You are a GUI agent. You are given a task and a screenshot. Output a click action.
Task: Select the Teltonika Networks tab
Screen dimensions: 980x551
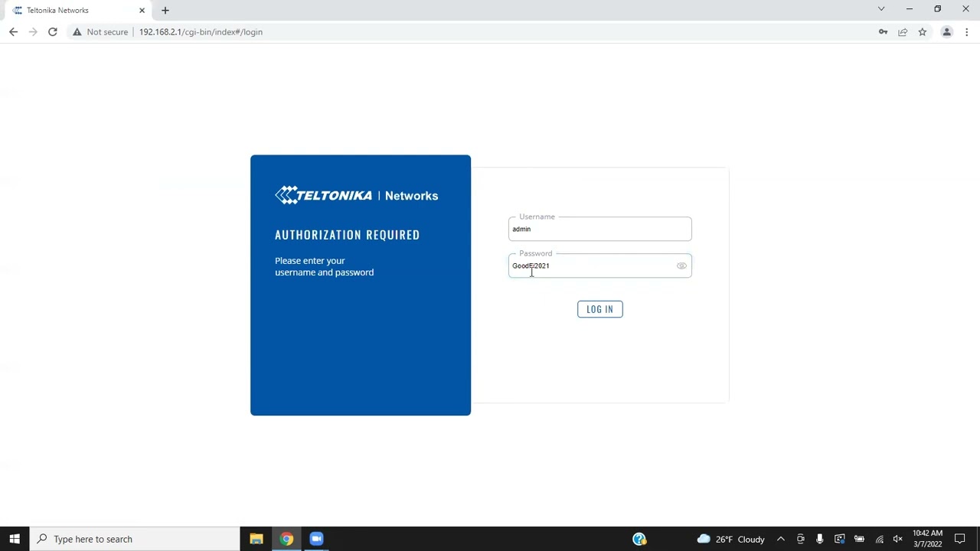[77, 11]
